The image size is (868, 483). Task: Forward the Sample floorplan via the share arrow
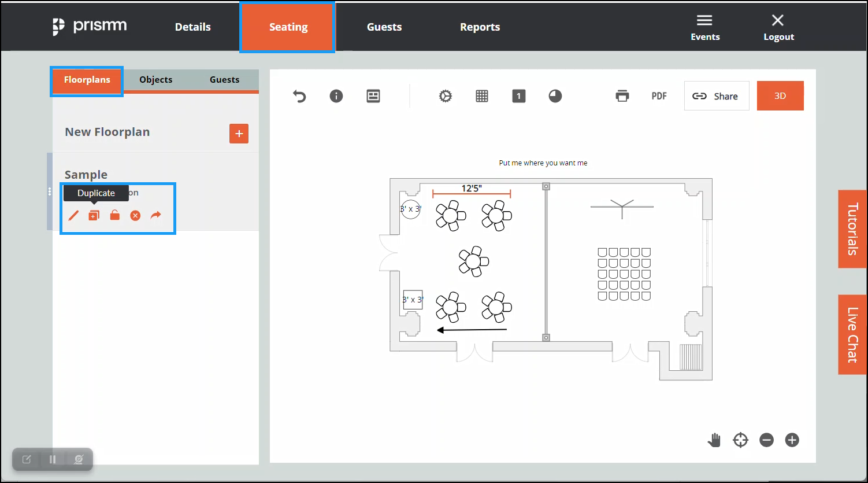155,215
